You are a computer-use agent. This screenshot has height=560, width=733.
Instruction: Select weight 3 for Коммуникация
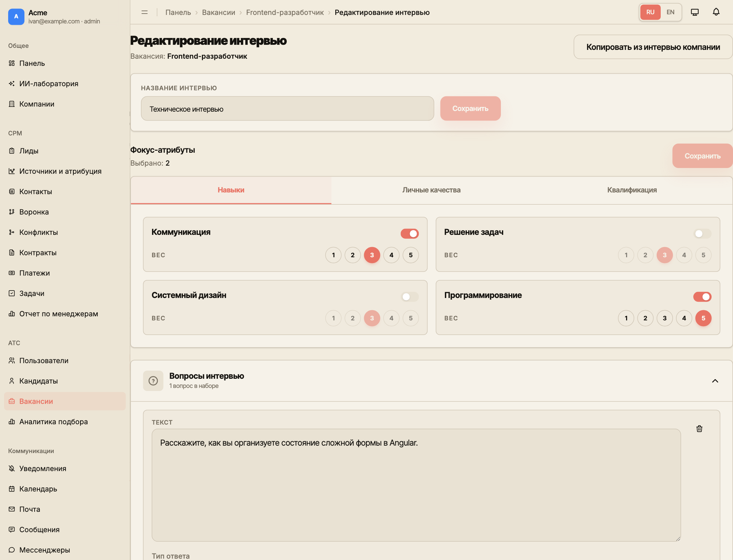(x=372, y=255)
